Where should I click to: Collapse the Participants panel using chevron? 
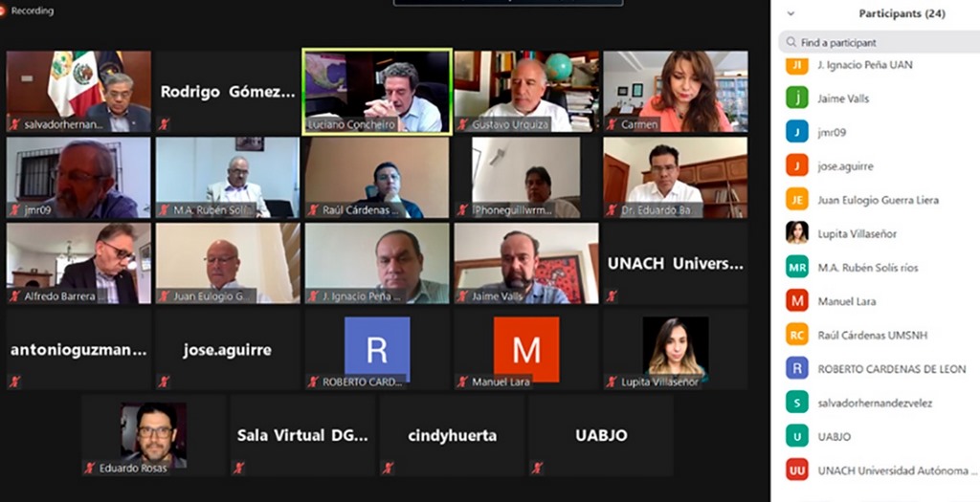[x=791, y=13]
